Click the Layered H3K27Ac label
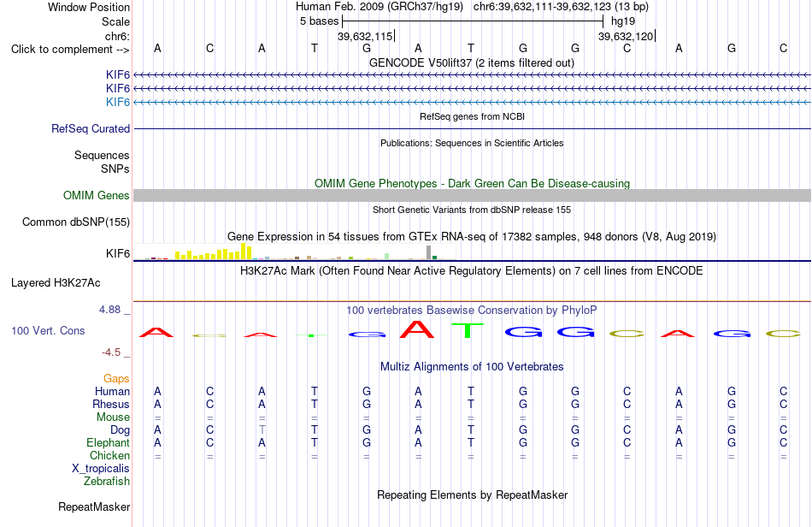Screen dimensions: 812x527 [56, 283]
